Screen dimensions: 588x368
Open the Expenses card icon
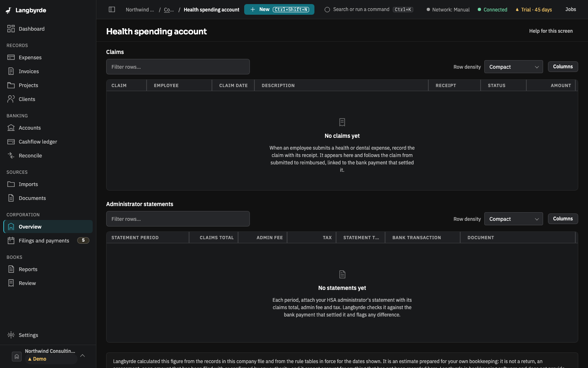click(11, 57)
